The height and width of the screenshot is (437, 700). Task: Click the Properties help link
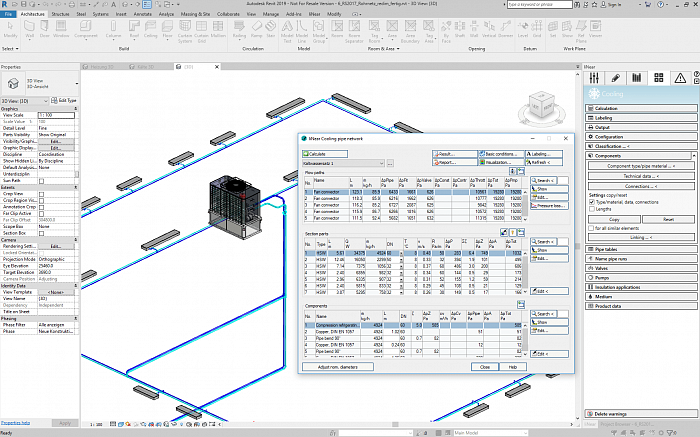pyautogui.click(x=15, y=423)
